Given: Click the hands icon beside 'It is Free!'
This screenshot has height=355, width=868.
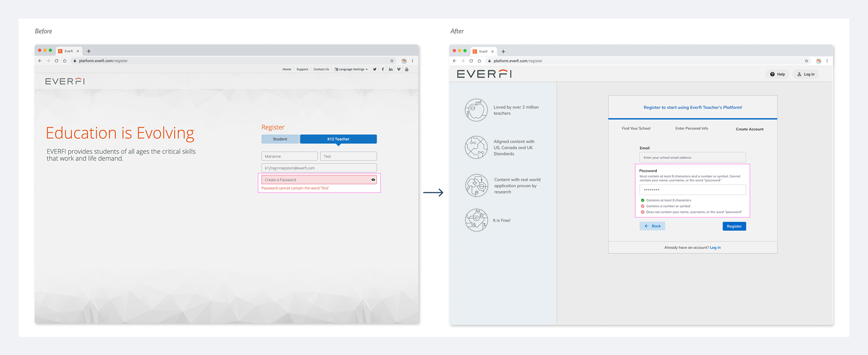Looking at the screenshot, I should coord(476,220).
